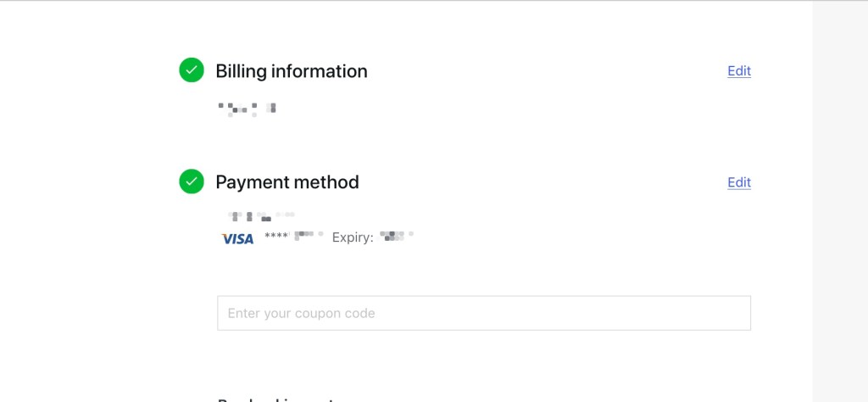Click the blurred billing details text
This screenshot has height=402, width=868.
pos(248,109)
